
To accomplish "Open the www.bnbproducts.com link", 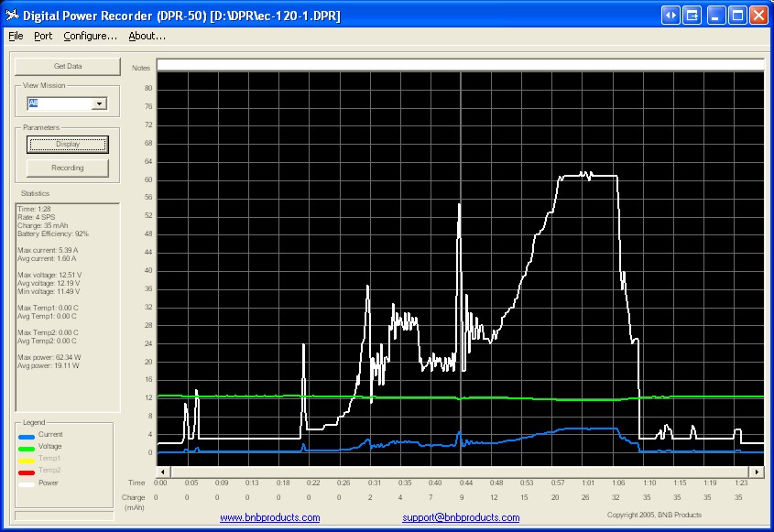I will (270, 517).
